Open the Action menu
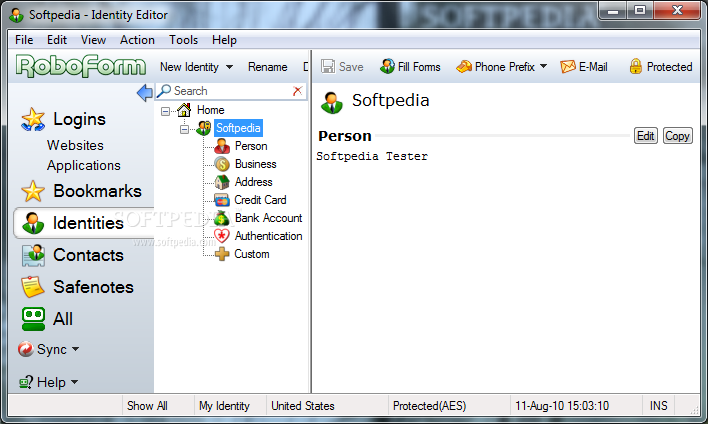 pyautogui.click(x=137, y=40)
